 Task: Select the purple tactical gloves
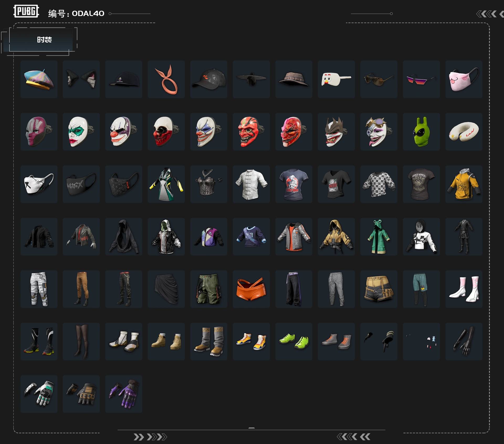coord(124,394)
